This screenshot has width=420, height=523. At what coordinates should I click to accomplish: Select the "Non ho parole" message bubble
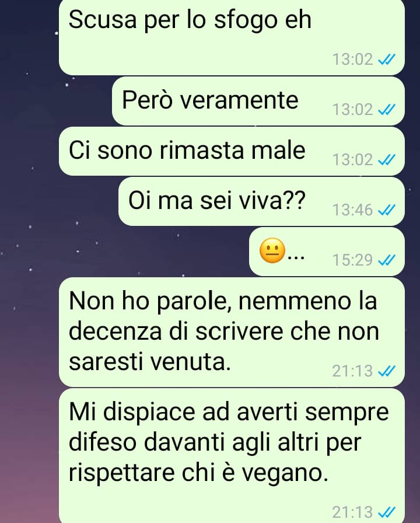232,332
